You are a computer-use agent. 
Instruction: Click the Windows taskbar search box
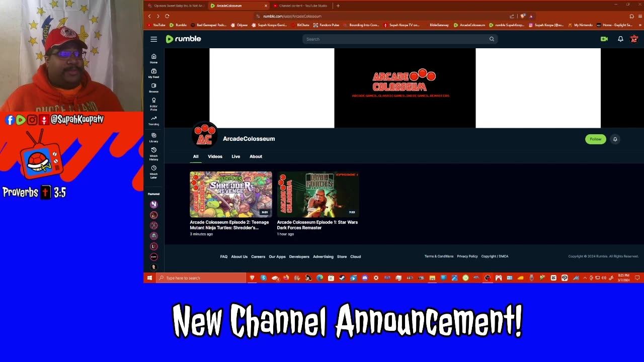(201, 278)
